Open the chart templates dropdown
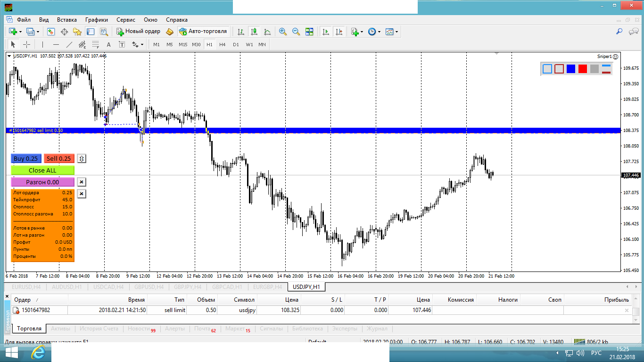Image resolution: width=644 pixels, height=362 pixels. [x=391, y=32]
